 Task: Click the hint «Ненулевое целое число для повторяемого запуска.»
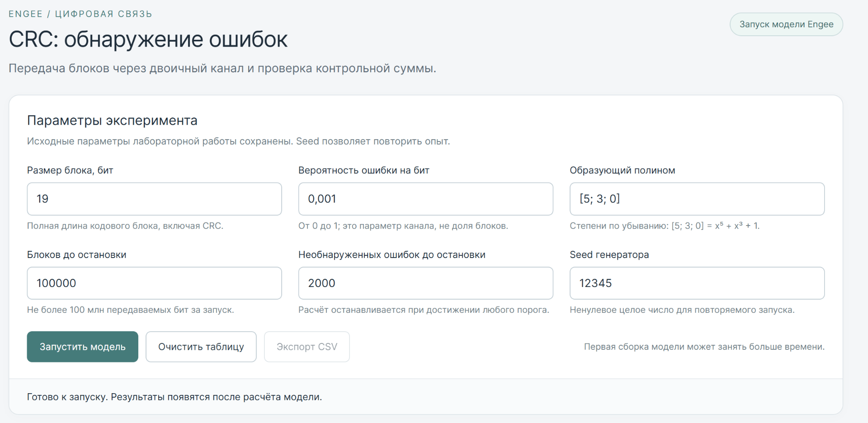click(x=682, y=310)
